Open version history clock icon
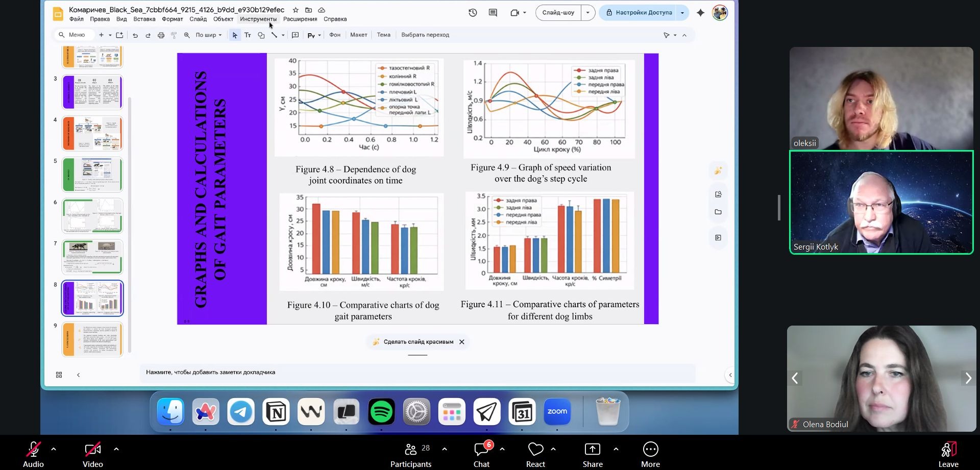The image size is (980, 470). (473, 13)
